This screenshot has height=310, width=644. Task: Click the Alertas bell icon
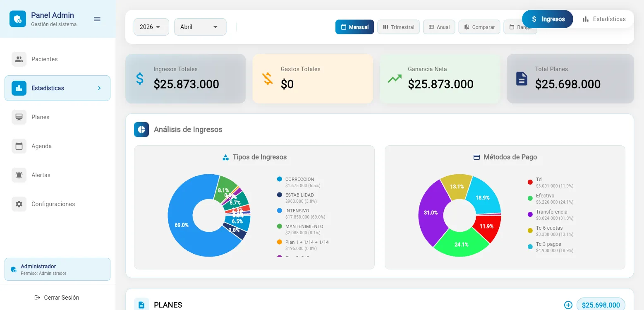pyautogui.click(x=19, y=175)
